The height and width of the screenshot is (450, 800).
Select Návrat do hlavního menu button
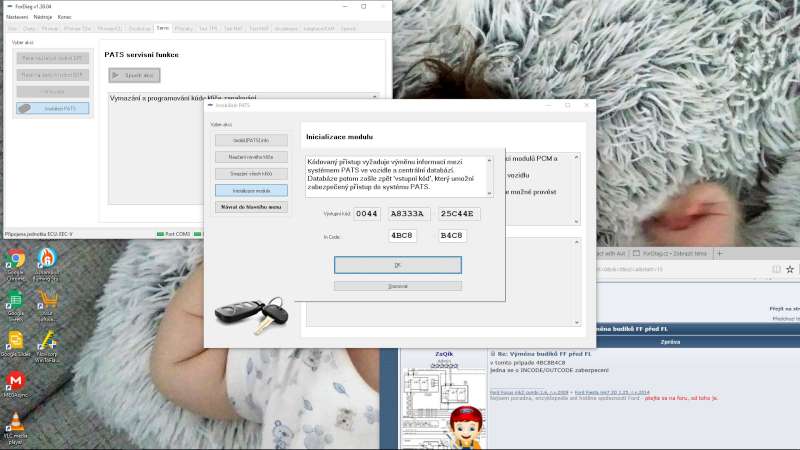click(x=251, y=206)
